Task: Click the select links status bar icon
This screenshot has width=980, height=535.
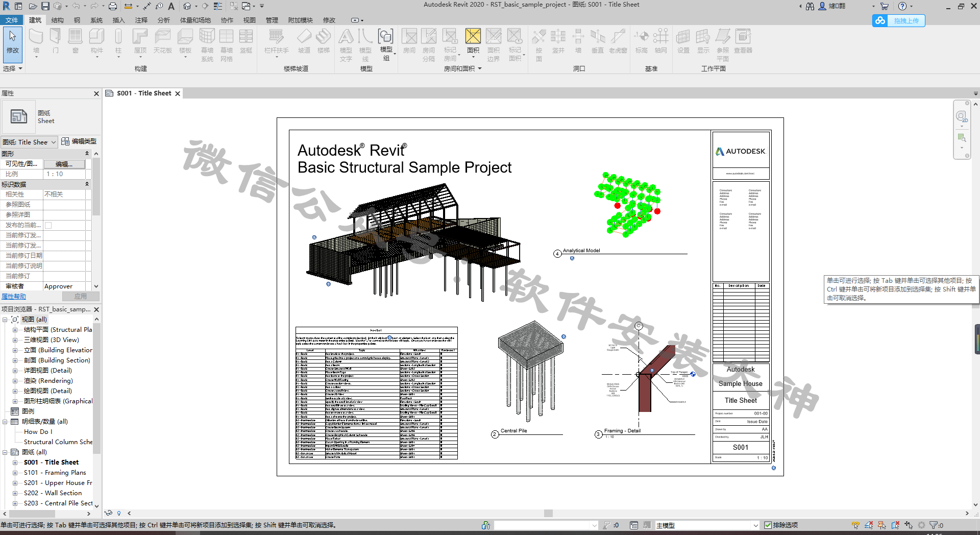Action: (x=856, y=525)
